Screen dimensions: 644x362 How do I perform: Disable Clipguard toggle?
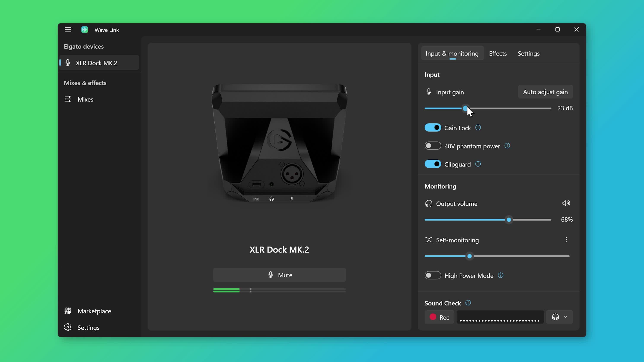coord(433,164)
